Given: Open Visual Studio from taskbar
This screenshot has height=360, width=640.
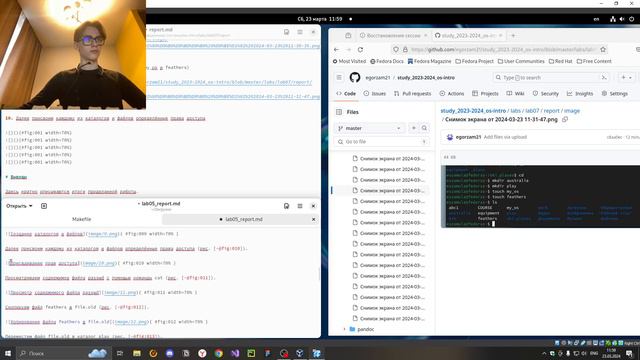Looking at the screenshot, I should coord(235,353).
